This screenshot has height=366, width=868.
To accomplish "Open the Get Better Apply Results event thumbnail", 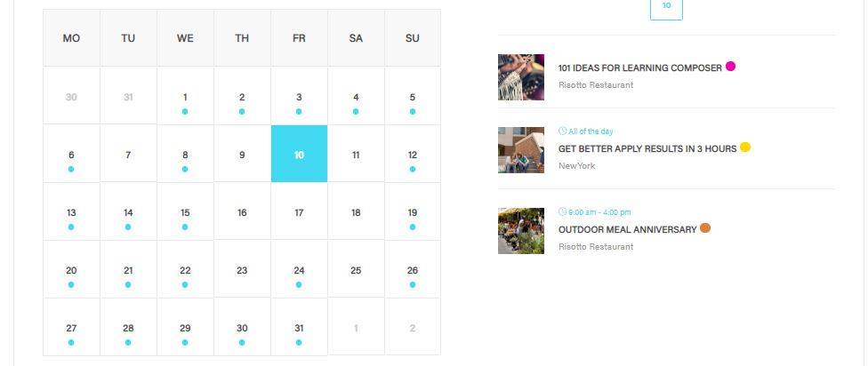I will 521,150.
